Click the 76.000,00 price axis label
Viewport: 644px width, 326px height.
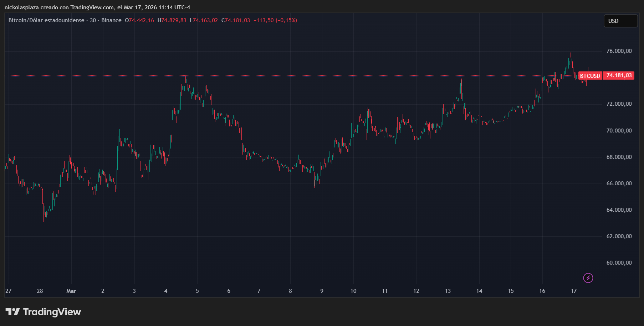tap(619, 51)
